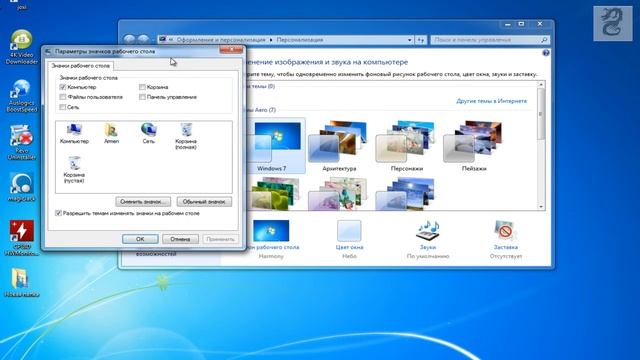Viewport: 640px width, 360px height.
Task: Click the Отмена button
Action: tap(180, 239)
